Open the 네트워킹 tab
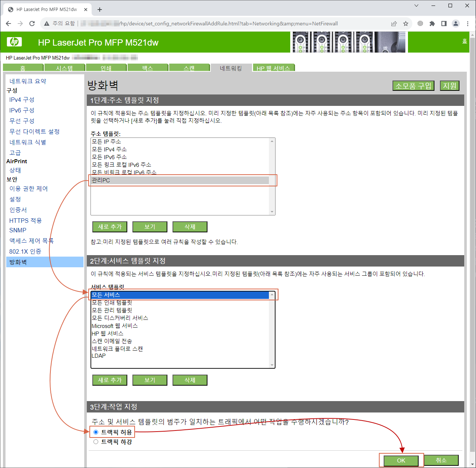Viewport: 476px width, 468px height. 231,68
